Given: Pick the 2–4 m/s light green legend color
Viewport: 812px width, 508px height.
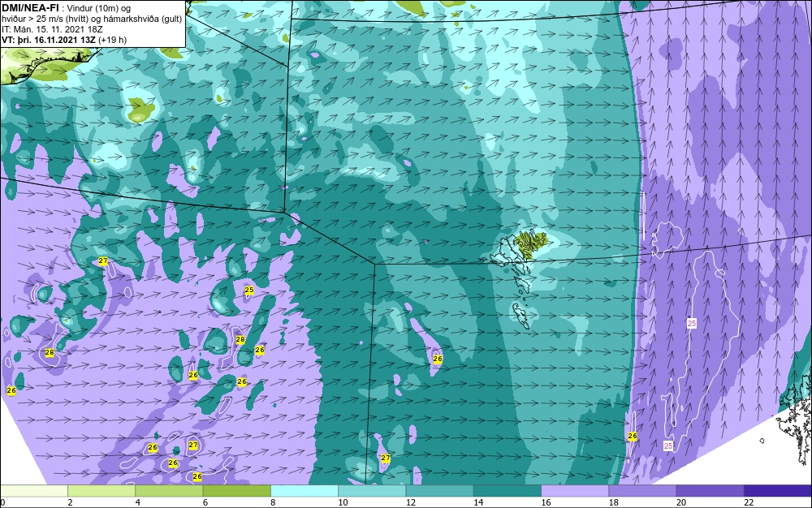Looking at the screenshot, I should 101,490.
